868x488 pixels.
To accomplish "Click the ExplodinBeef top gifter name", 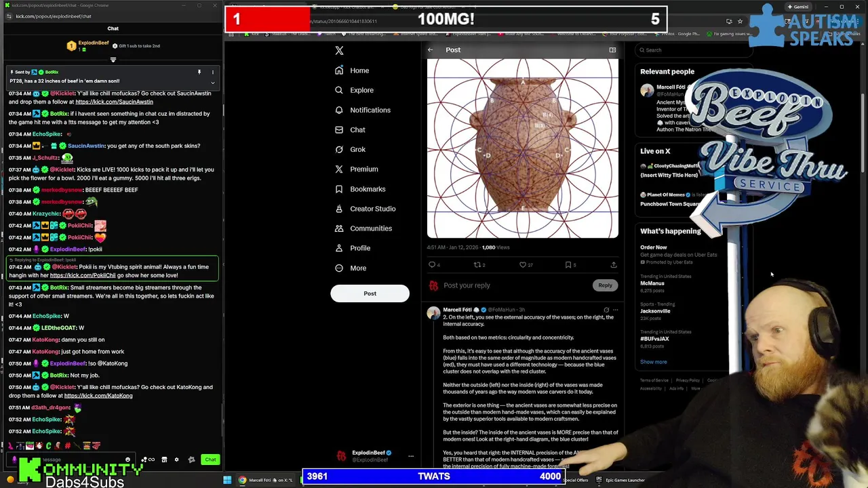I will [94, 43].
